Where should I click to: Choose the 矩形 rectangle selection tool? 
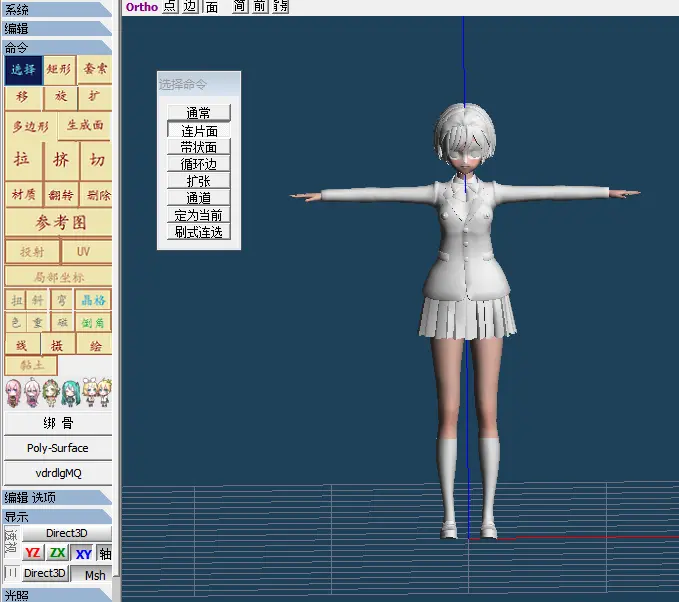pos(59,69)
